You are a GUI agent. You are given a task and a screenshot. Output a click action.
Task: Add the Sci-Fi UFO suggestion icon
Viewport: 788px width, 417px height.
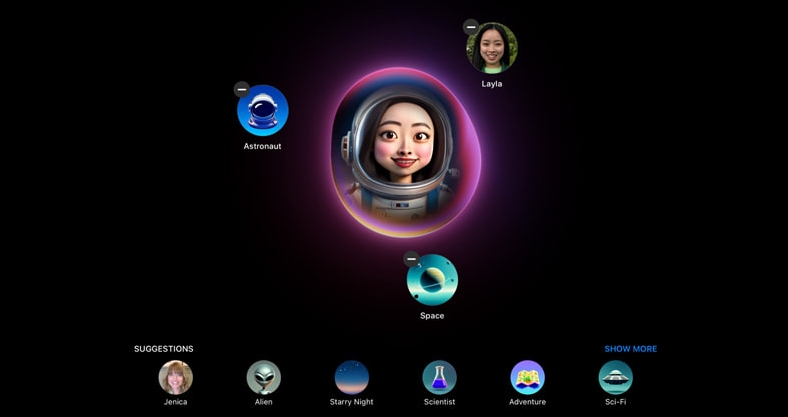(x=615, y=377)
